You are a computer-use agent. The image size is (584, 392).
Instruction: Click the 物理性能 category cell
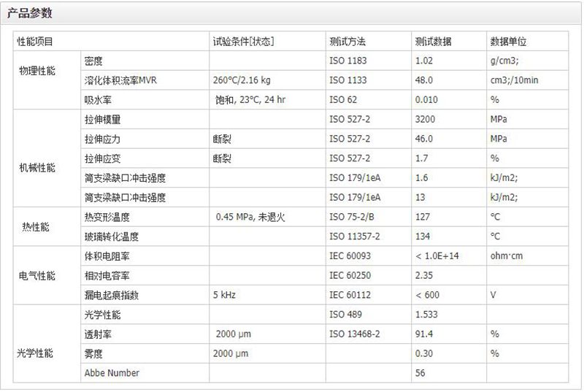[36, 80]
